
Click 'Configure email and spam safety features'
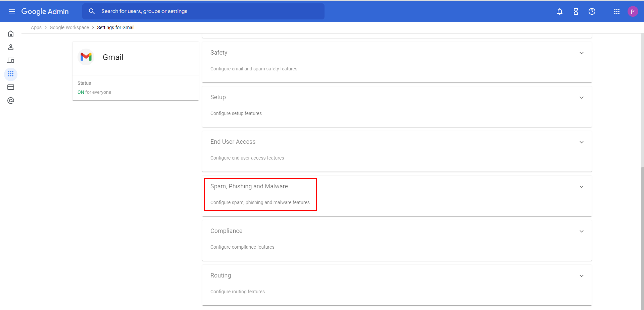pos(254,69)
